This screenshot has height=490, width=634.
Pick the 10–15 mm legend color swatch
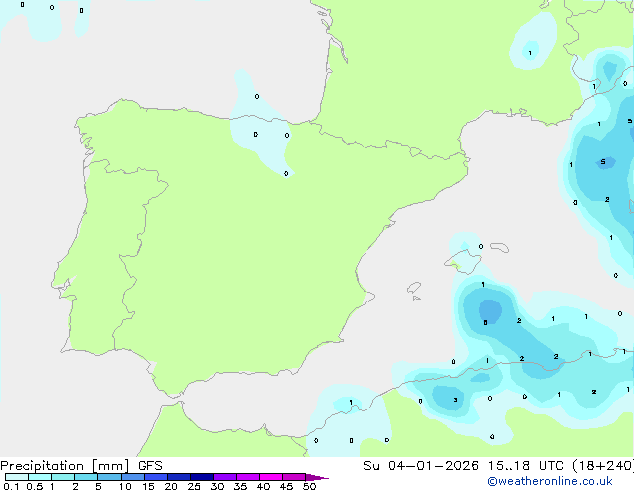click(x=133, y=477)
